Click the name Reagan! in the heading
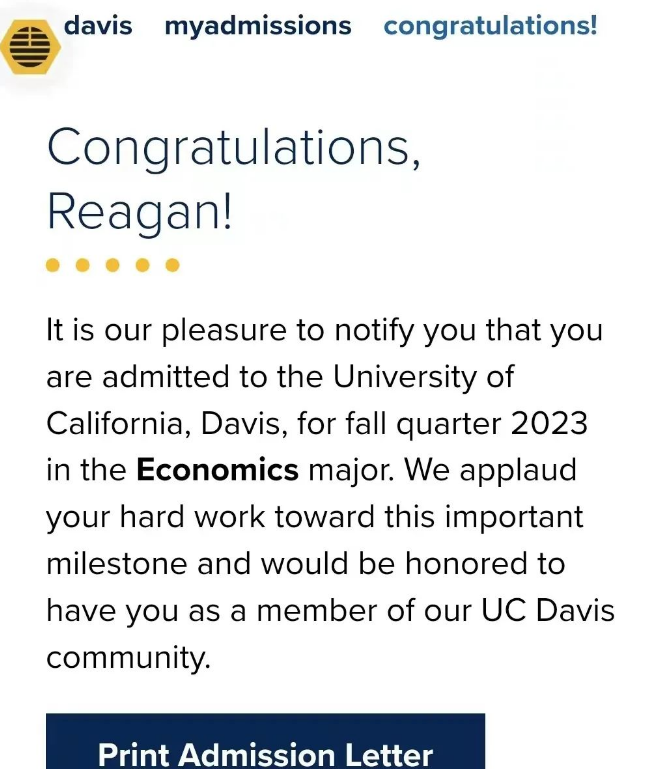The height and width of the screenshot is (773, 649). coord(139,211)
